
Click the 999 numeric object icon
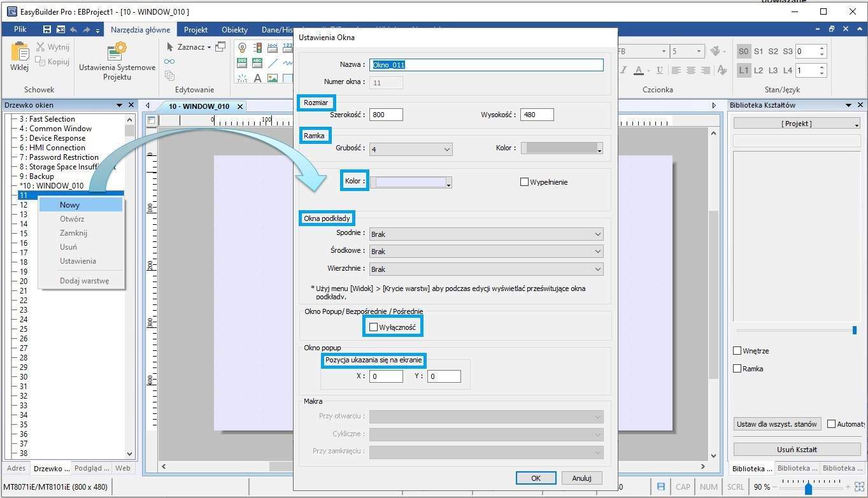click(x=242, y=62)
